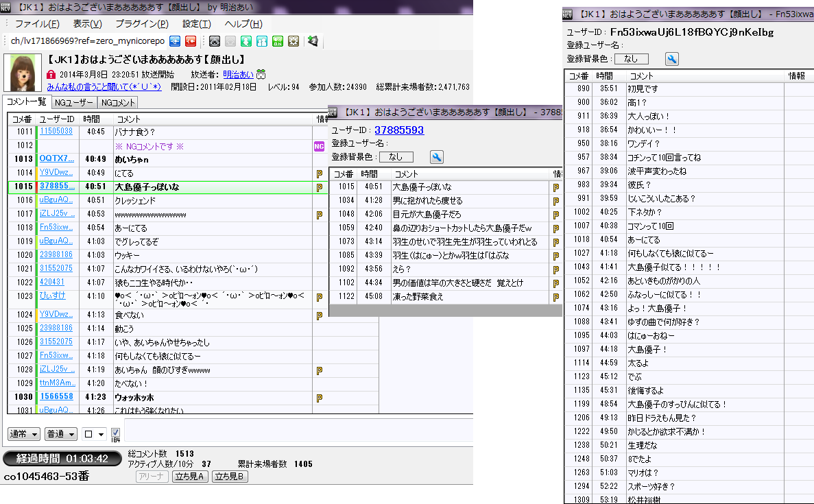Click the なし background color swatch in 37885593 window
This screenshot has height=504, width=814.
point(396,157)
